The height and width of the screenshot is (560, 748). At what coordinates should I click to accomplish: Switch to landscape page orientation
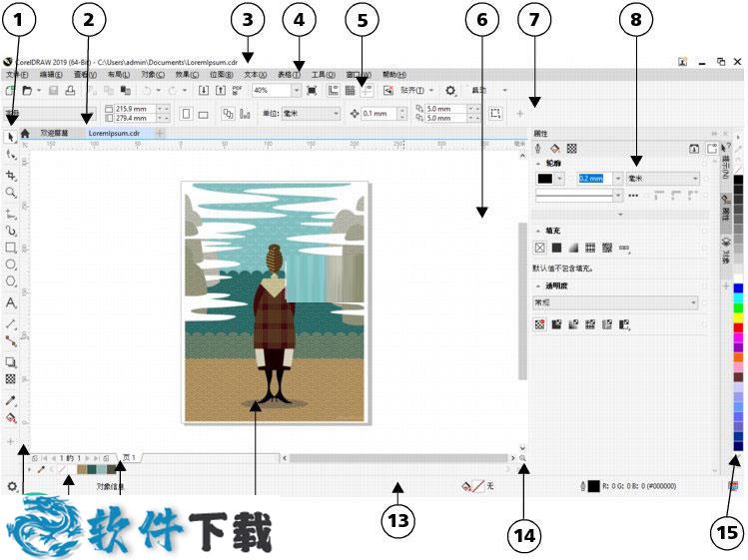point(203,114)
